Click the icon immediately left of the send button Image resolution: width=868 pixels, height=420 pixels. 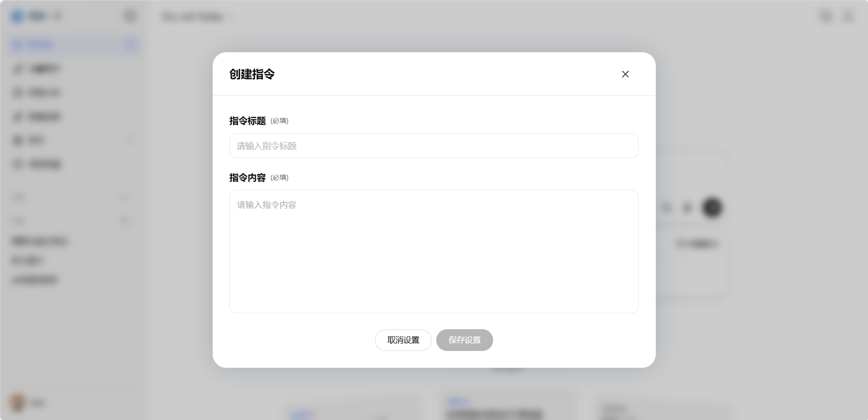tap(687, 208)
